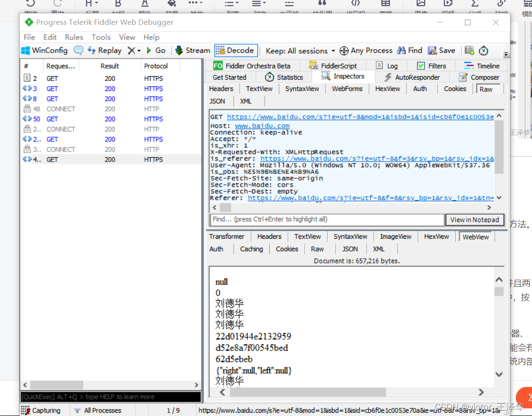Click the Go resume button
Image resolution: width=532 pixels, height=416 pixels.
[x=156, y=51]
